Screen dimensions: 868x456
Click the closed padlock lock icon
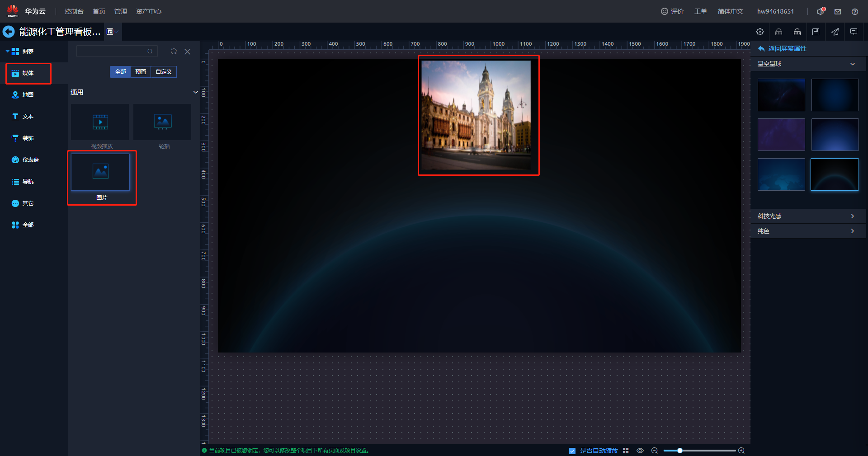point(778,32)
